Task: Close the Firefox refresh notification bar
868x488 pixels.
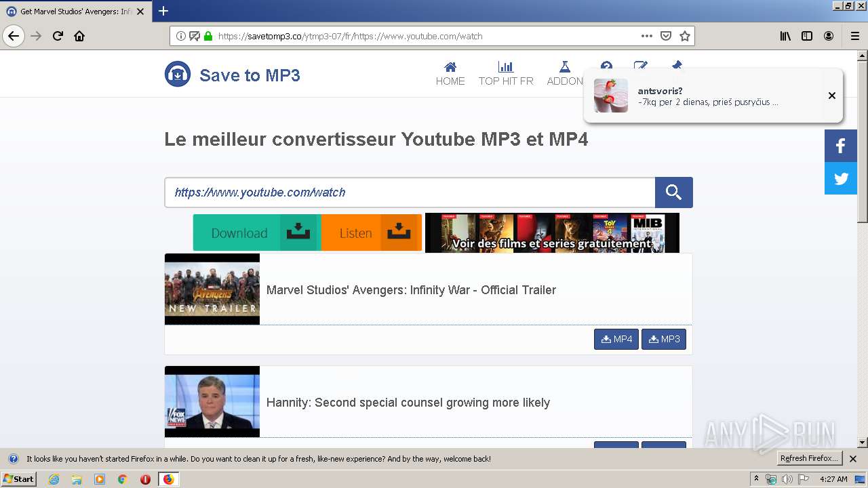Action: click(x=853, y=459)
